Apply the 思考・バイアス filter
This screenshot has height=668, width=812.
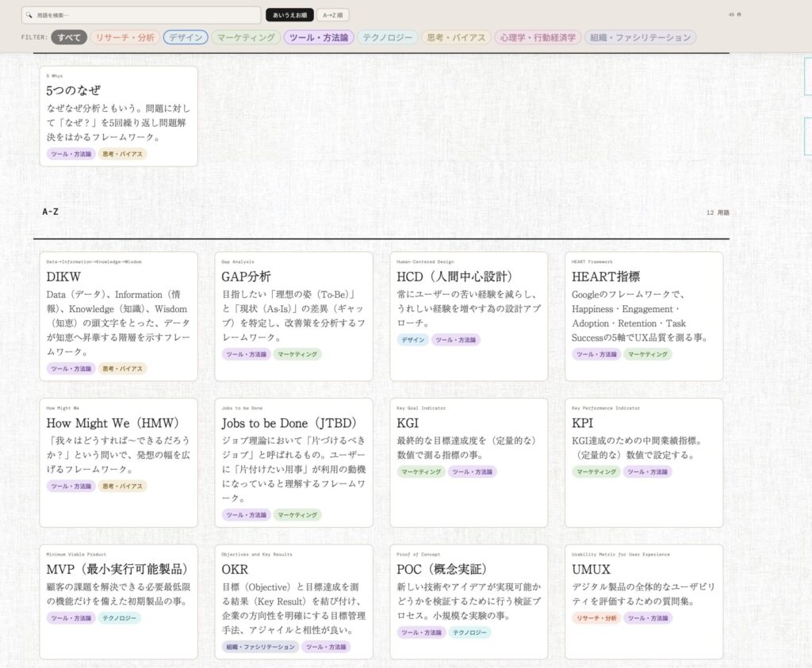[455, 37]
